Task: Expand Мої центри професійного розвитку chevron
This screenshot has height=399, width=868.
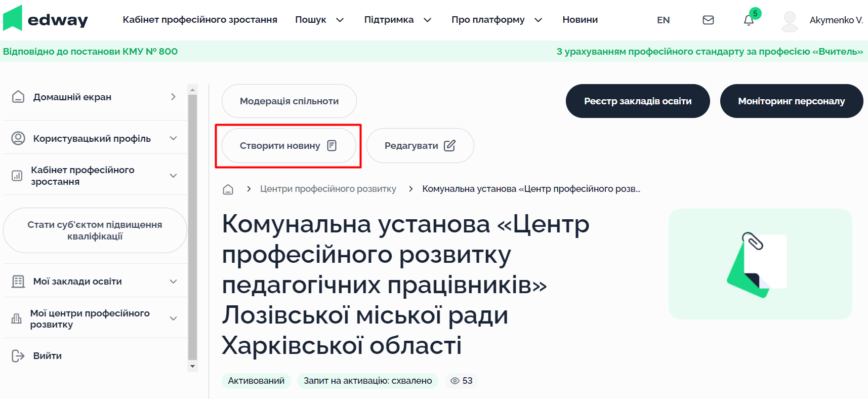Action: (x=173, y=318)
